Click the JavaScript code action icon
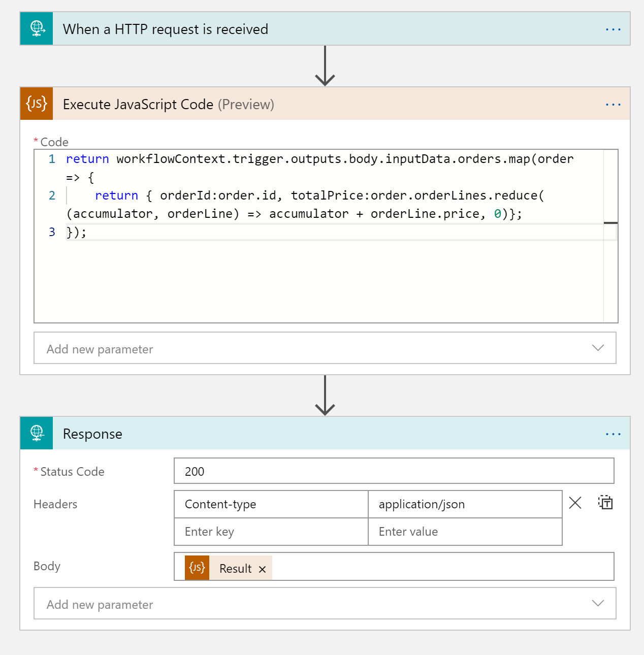Screen dimensions: 644x655 pyautogui.click(x=36, y=104)
